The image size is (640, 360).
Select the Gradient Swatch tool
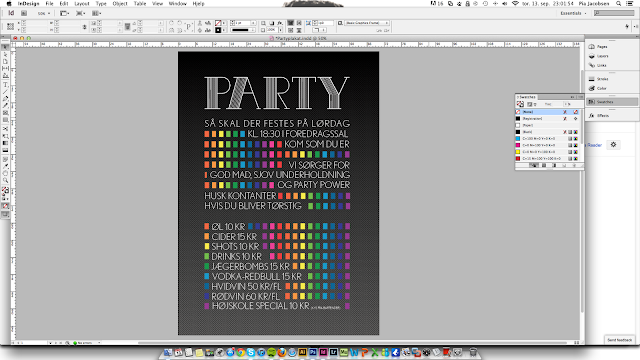[x=5, y=143]
